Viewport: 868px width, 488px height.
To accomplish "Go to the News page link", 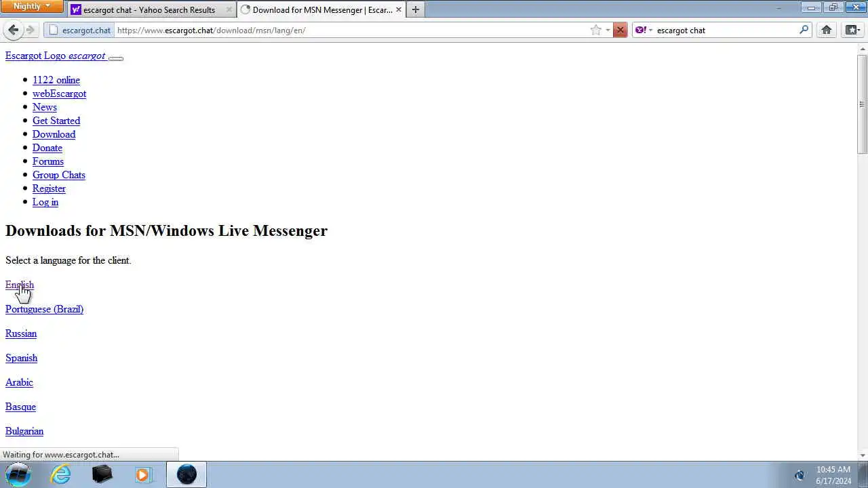I will pyautogui.click(x=45, y=107).
